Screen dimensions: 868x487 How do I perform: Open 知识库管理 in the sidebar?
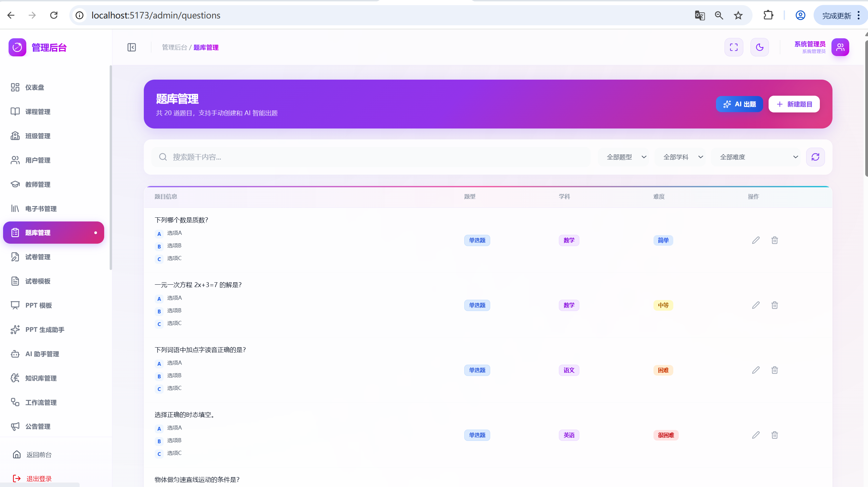(x=54, y=378)
